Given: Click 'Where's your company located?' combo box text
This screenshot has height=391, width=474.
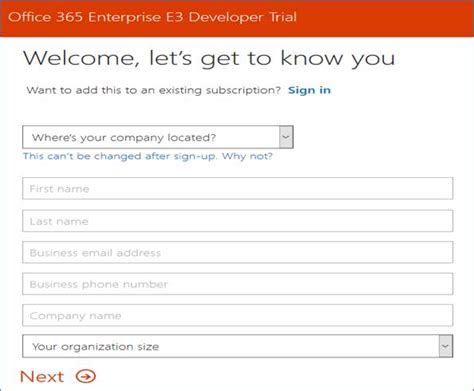Looking at the screenshot, I should [124, 137].
